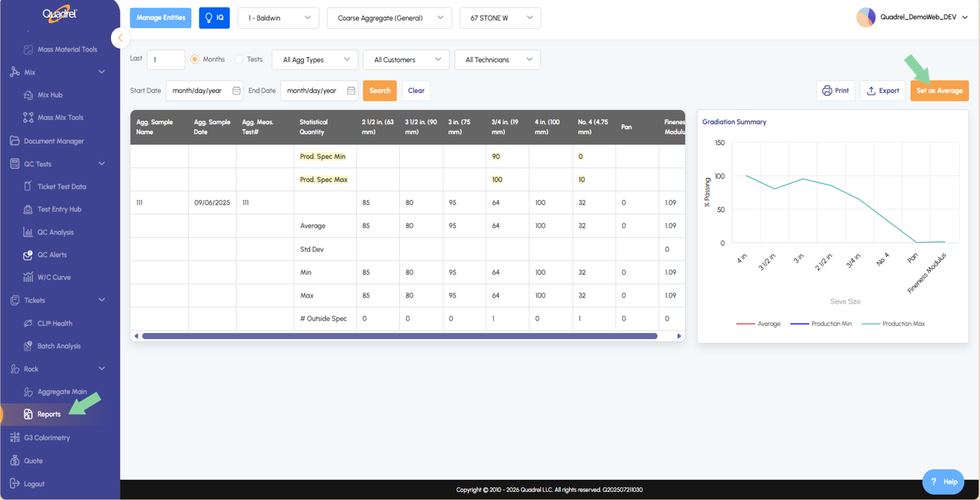
Task: Open the Help chat bubble
Action: pyautogui.click(x=943, y=481)
